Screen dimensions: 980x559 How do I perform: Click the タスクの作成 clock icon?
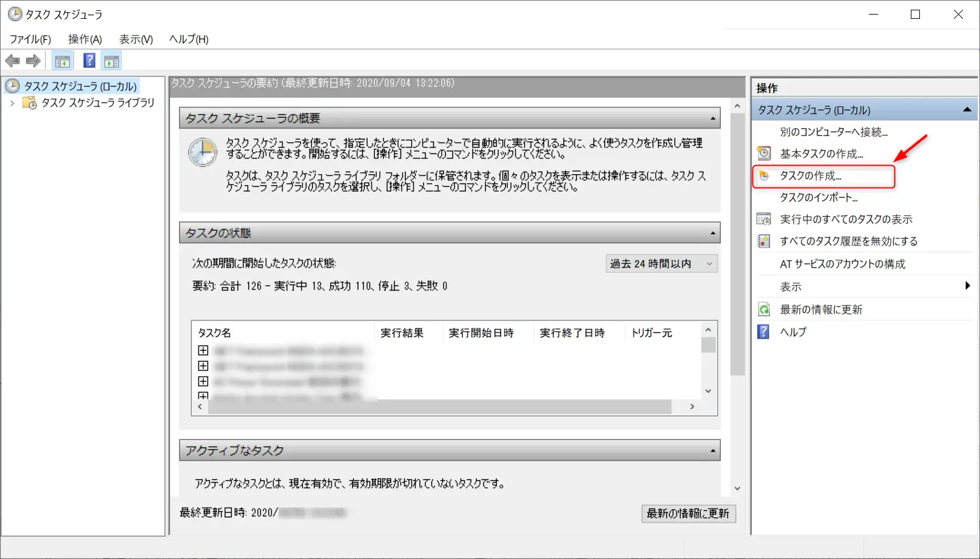click(x=764, y=176)
